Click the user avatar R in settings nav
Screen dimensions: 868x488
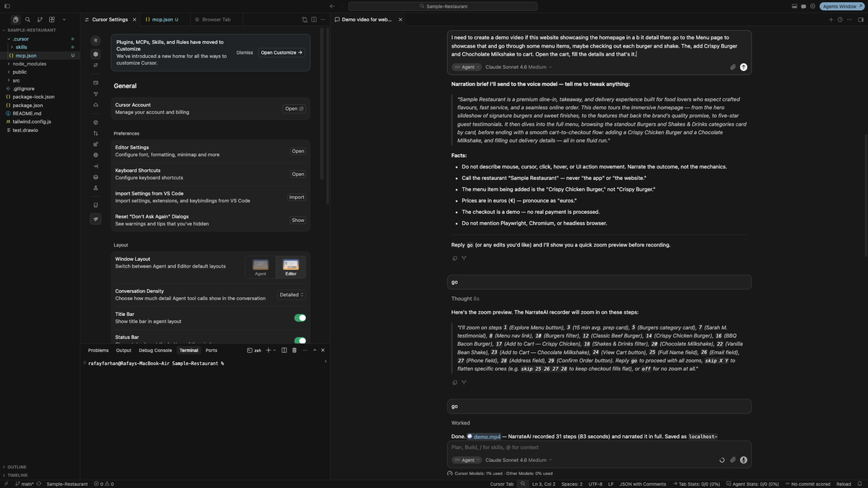(95, 40)
